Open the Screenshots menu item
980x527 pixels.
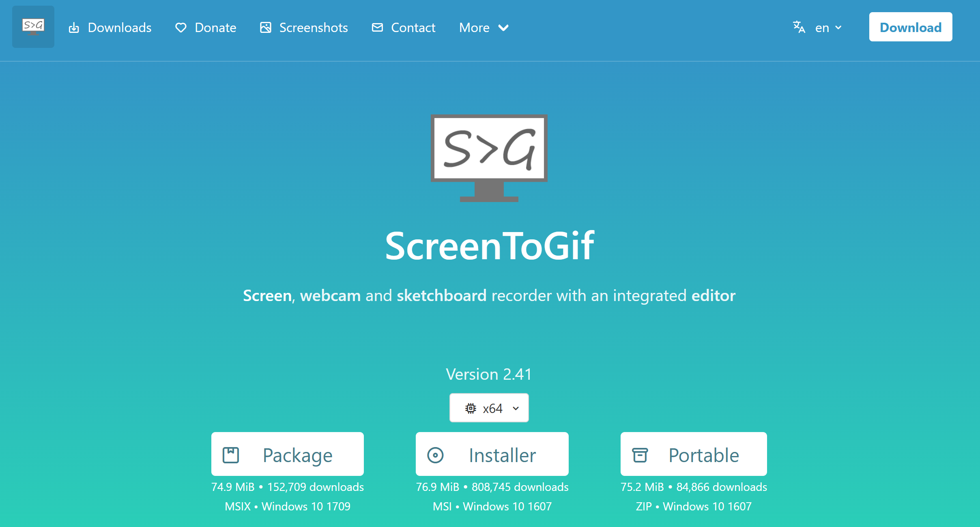(313, 28)
